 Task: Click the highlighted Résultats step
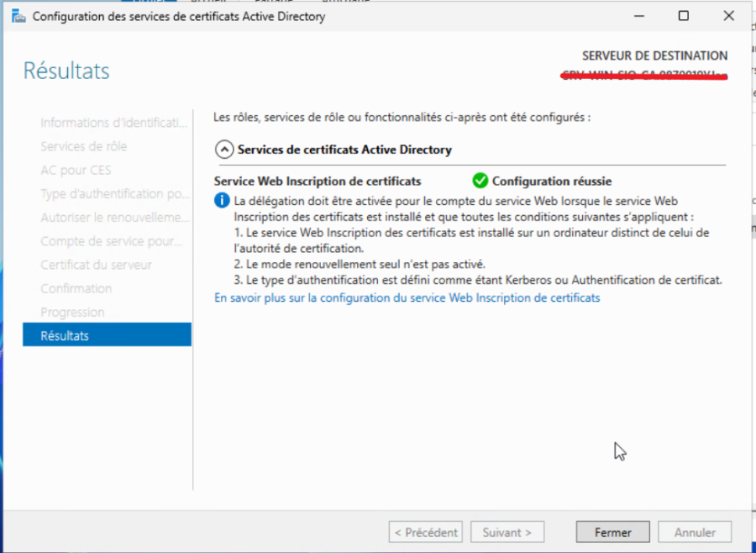point(107,335)
